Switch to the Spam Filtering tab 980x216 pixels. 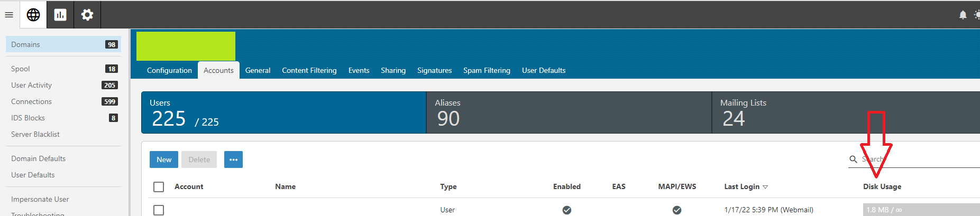coord(487,70)
